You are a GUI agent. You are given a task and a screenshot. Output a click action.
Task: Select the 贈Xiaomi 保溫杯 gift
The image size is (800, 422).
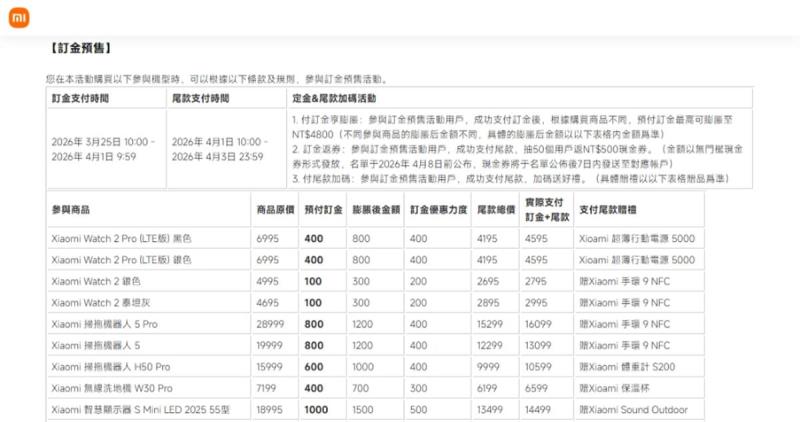point(614,389)
